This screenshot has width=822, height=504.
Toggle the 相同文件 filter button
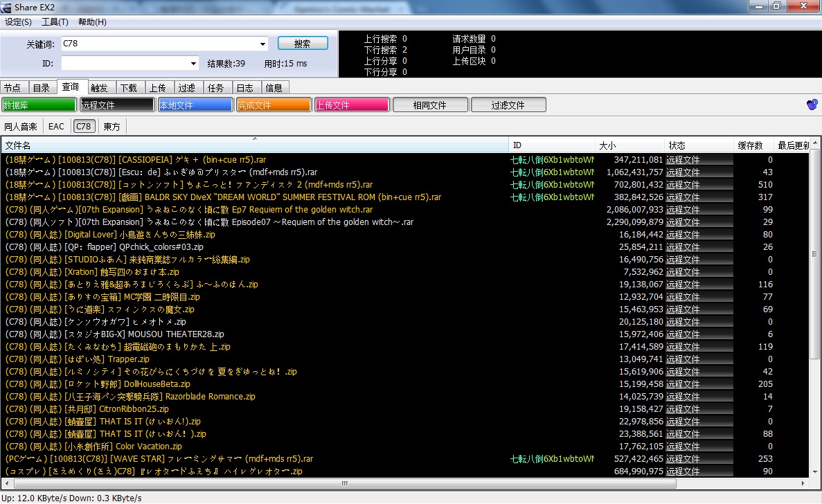(430, 105)
